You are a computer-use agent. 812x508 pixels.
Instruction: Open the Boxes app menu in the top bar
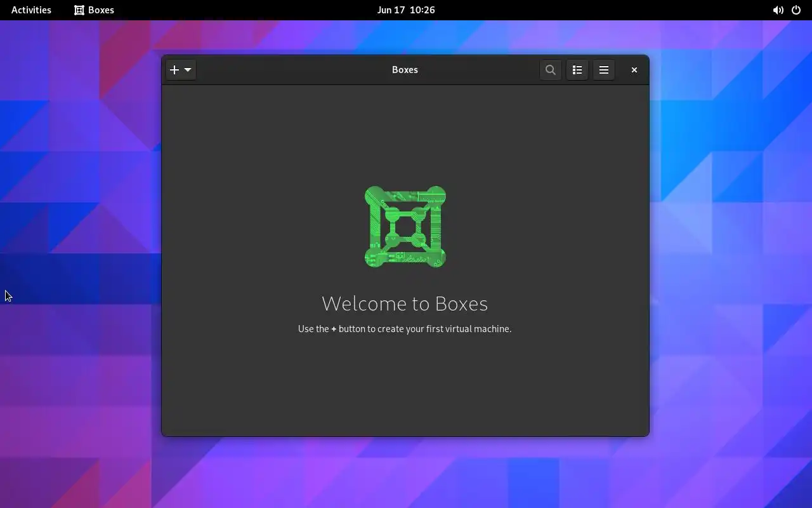click(x=94, y=10)
